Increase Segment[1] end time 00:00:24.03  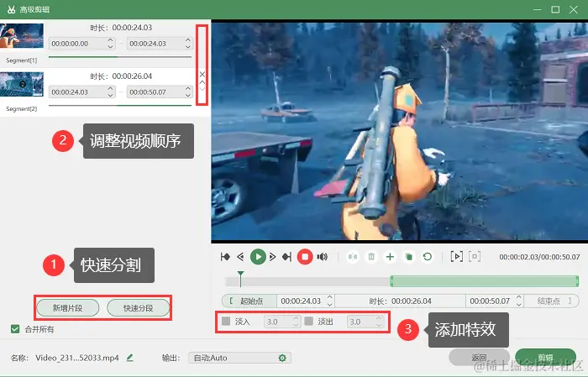click(x=188, y=40)
